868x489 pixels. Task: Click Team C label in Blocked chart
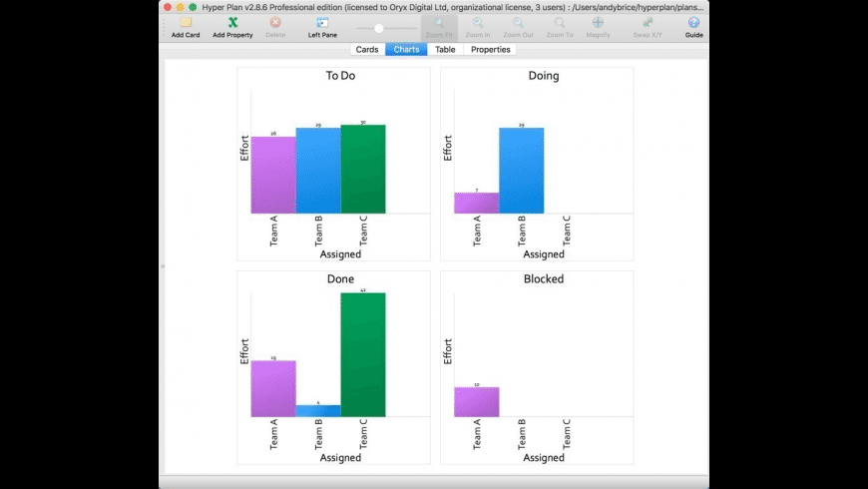tap(567, 434)
